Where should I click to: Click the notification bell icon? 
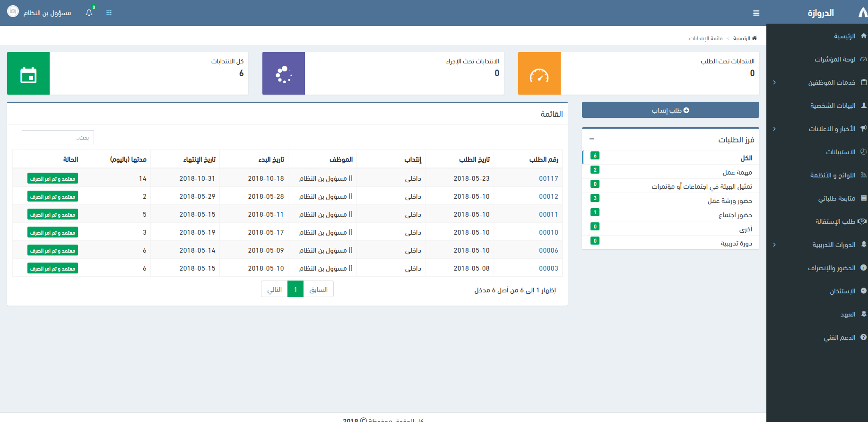pos(89,13)
